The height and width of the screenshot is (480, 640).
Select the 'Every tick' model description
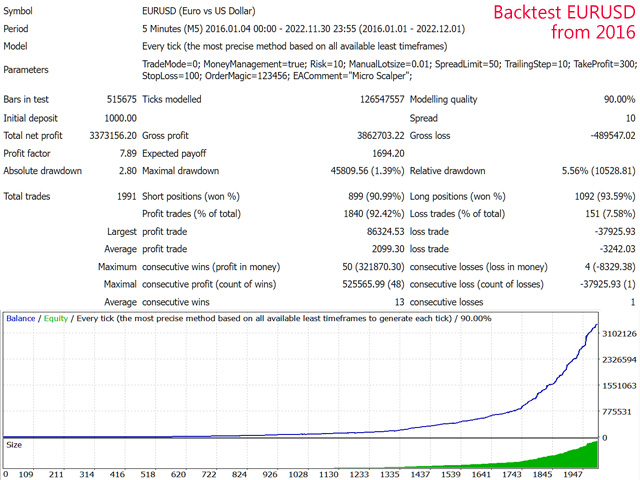294,47
